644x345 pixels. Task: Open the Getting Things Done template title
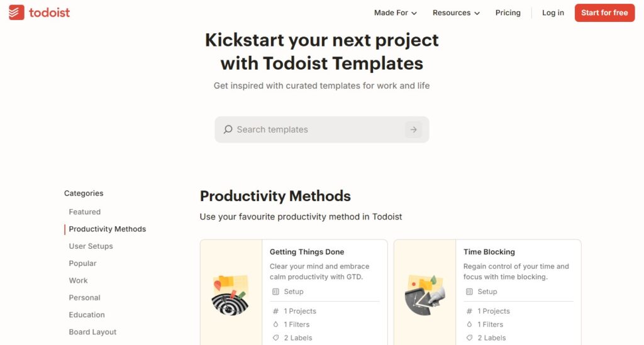[x=307, y=252]
